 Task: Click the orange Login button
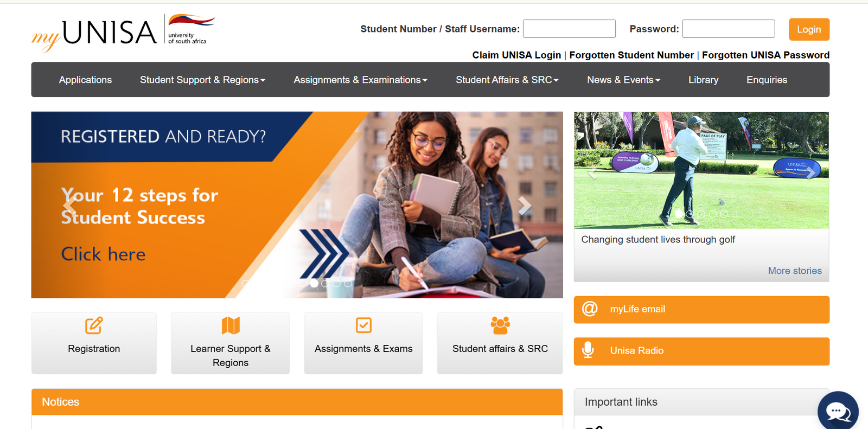[x=809, y=29]
